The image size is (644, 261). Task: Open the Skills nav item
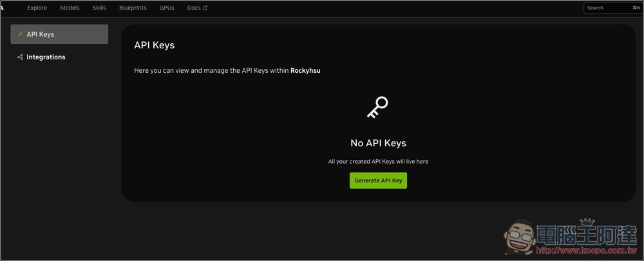[99, 8]
